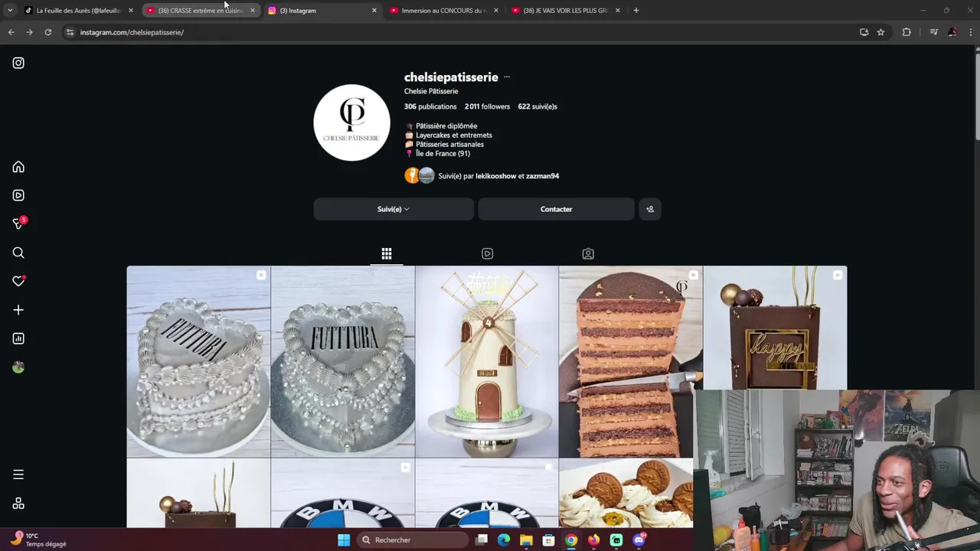
Task: Open Notifications heart icon
Action: click(x=18, y=281)
